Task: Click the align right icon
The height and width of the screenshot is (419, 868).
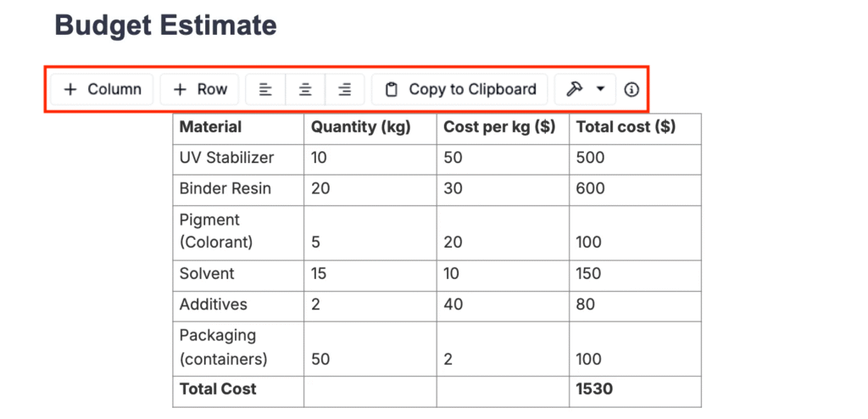Action: pos(344,89)
